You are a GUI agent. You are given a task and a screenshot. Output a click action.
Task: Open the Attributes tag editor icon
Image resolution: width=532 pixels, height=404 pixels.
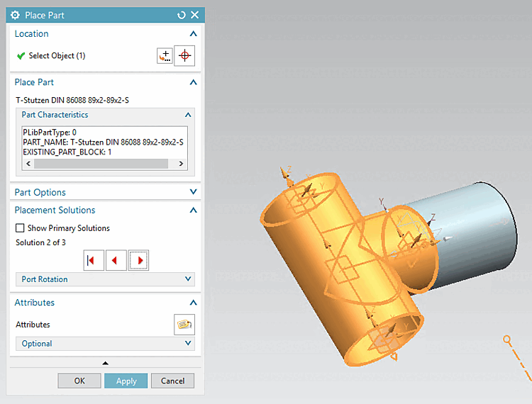click(184, 325)
